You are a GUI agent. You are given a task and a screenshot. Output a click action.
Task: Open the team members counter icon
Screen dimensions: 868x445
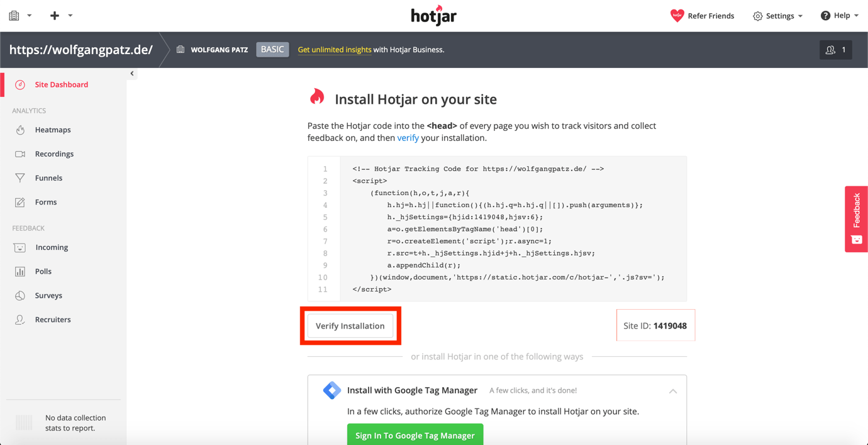click(835, 50)
